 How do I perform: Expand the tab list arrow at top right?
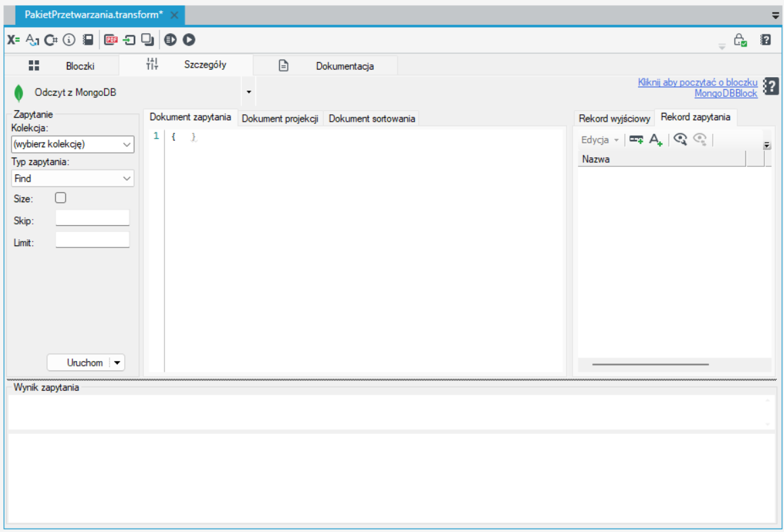(x=775, y=16)
